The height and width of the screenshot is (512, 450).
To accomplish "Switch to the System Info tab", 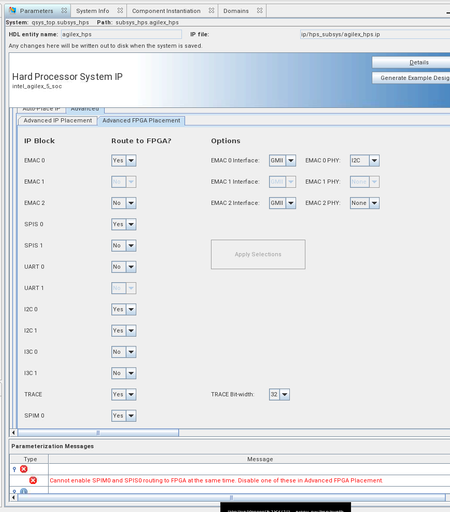I will coord(93,11).
